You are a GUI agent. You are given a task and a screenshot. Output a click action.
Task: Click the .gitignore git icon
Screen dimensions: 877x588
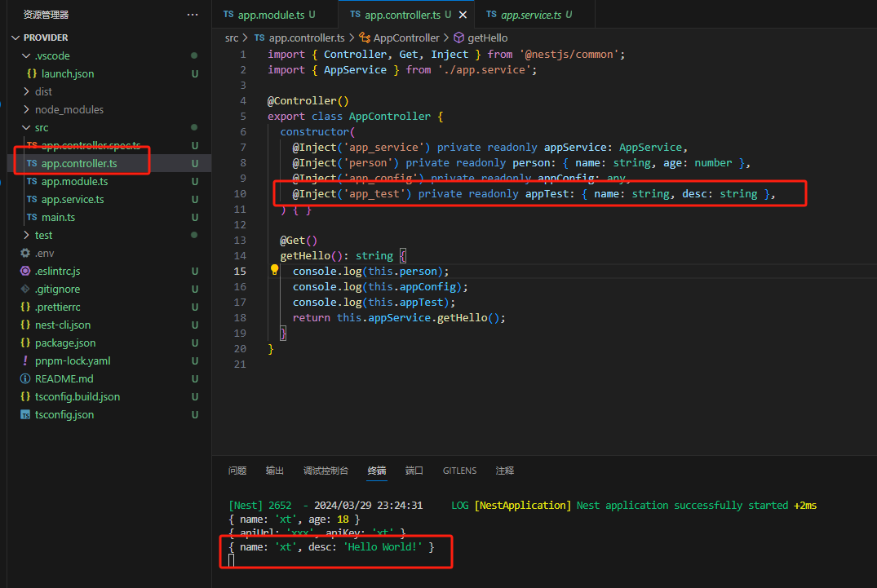tap(25, 289)
